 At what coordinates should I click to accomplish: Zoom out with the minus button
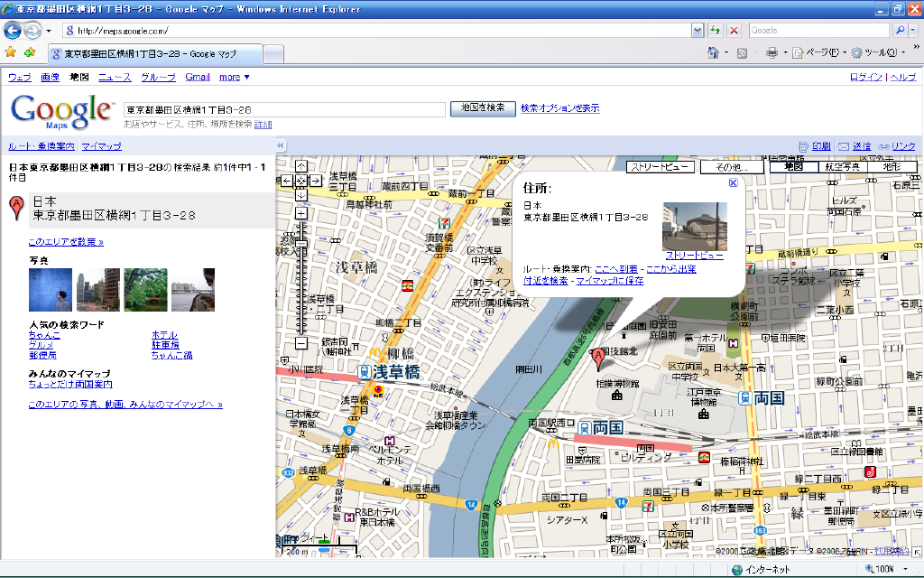(x=300, y=343)
